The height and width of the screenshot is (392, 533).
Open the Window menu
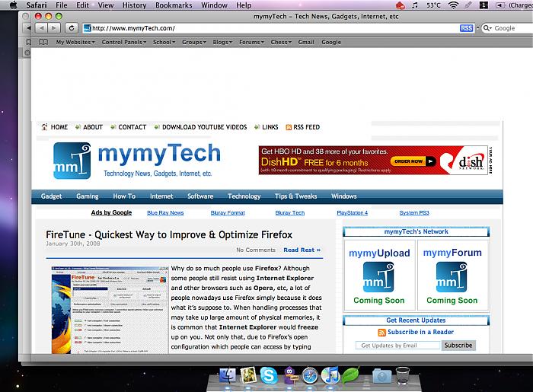pos(214,5)
